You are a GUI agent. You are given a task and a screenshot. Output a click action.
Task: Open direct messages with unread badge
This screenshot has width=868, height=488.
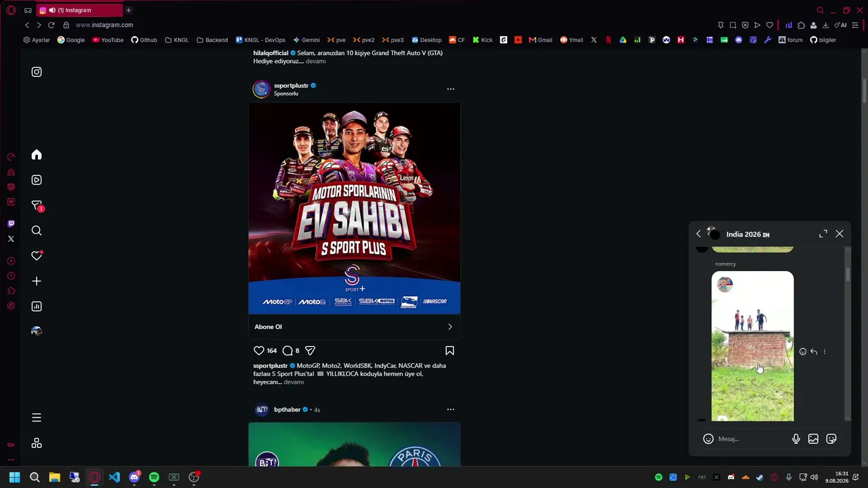37,205
